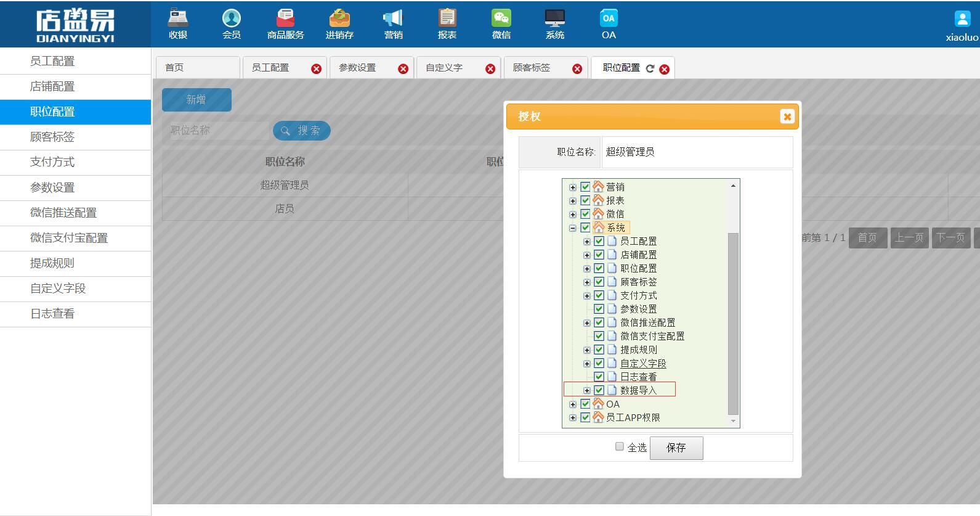The width and height of the screenshot is (980, 516).
Task: Expand the 员工配置 tree node
Action: pyautogui.click(x=586, y=241)
